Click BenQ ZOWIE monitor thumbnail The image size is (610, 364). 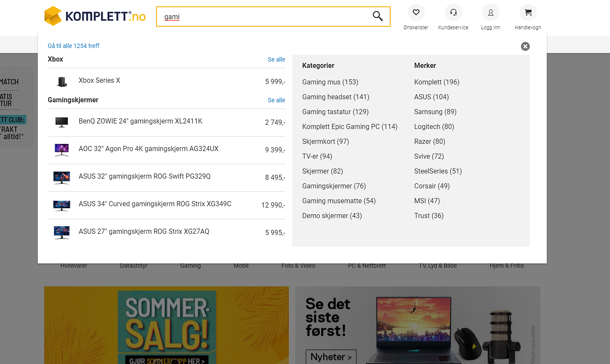[62, 122]
